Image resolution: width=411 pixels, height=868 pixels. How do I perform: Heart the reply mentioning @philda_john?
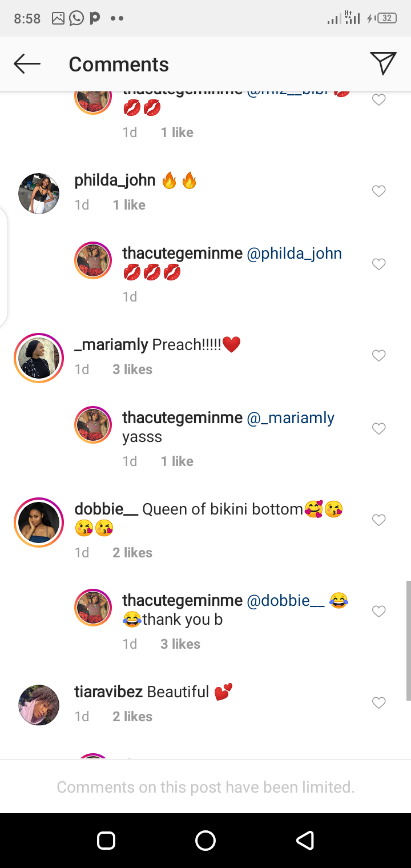(x=379, y=264)
